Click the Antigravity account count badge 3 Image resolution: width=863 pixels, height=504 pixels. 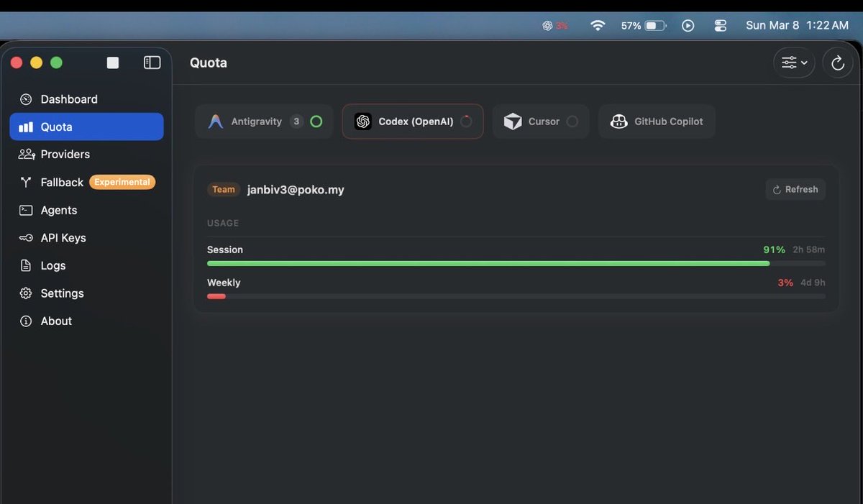coord(296,122)
